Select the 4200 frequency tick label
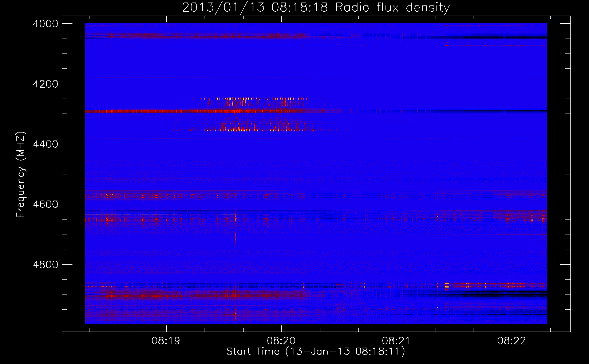Screen dimensions: 589x364 tap(46, 84)
